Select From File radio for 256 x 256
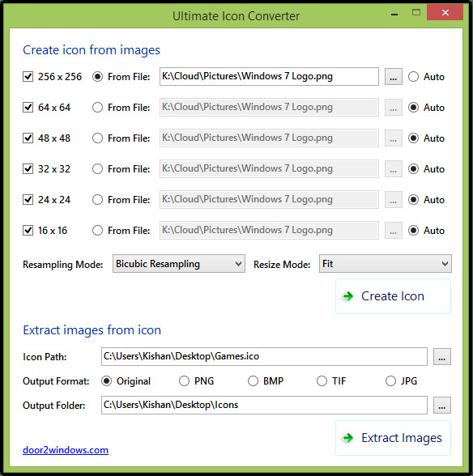The image size is (473, 476). tap(97, 76)
